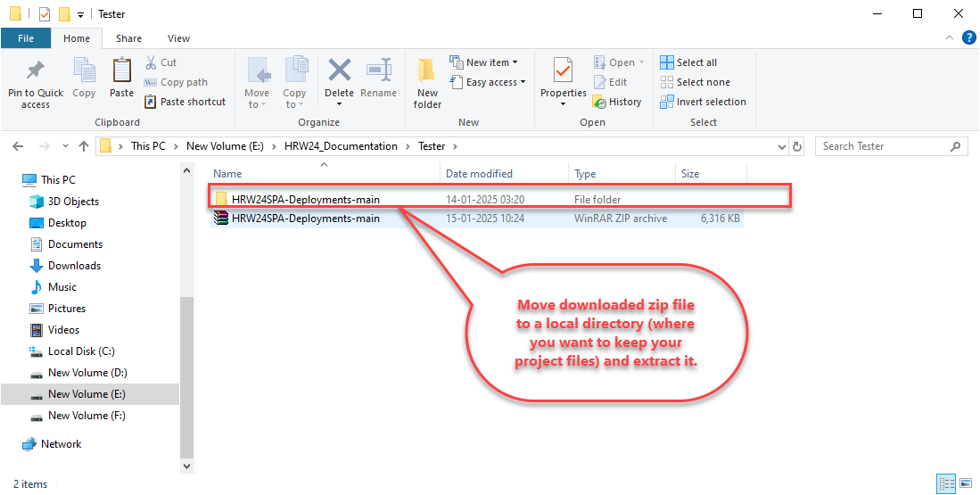
Task: Click Select all
Action: (x=688, y=62)
